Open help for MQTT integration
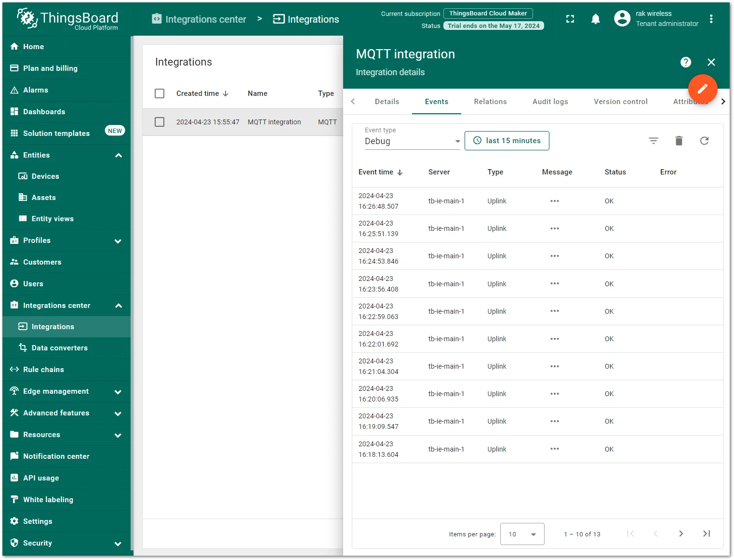This screenshot has height=560, width=734. pos(686,62)
